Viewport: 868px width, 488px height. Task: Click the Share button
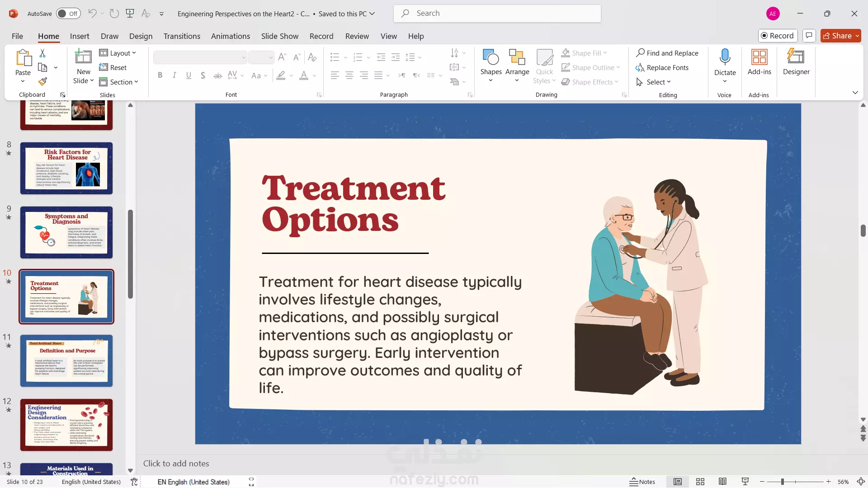[x=840, y=36]
